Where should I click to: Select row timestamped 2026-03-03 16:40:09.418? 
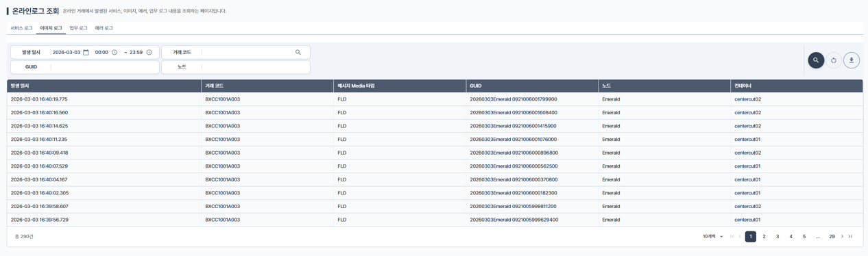point(435,153)
